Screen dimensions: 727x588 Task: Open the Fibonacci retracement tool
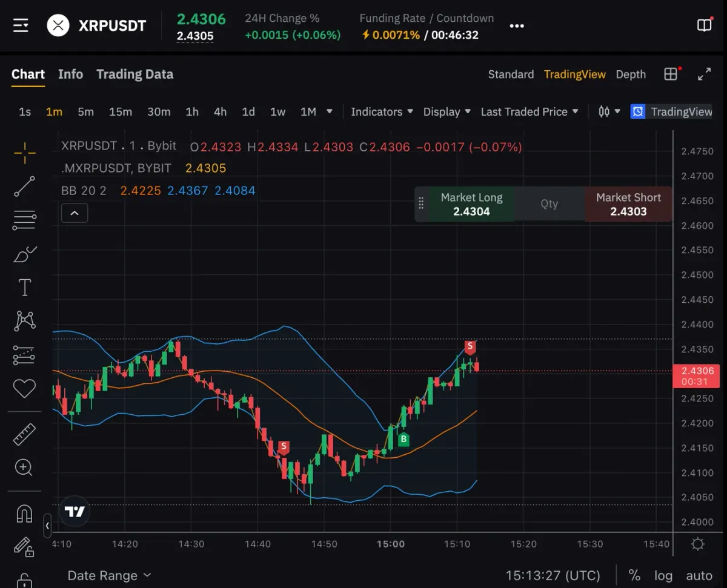(24, 220)
